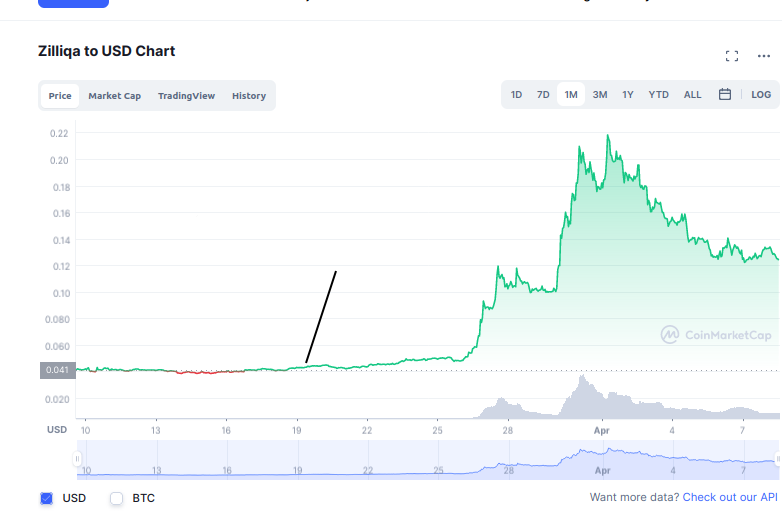Switch to the TradingView tab

[187, 96]
